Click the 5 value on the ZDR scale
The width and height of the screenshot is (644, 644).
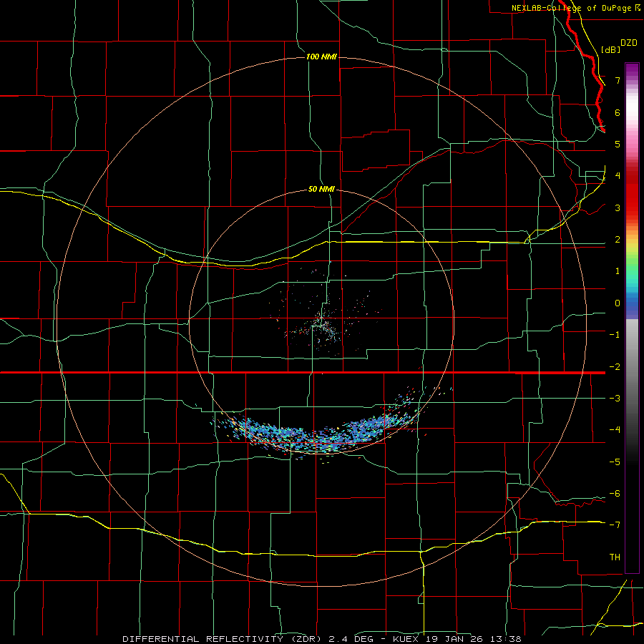click(x=618, y=144)
